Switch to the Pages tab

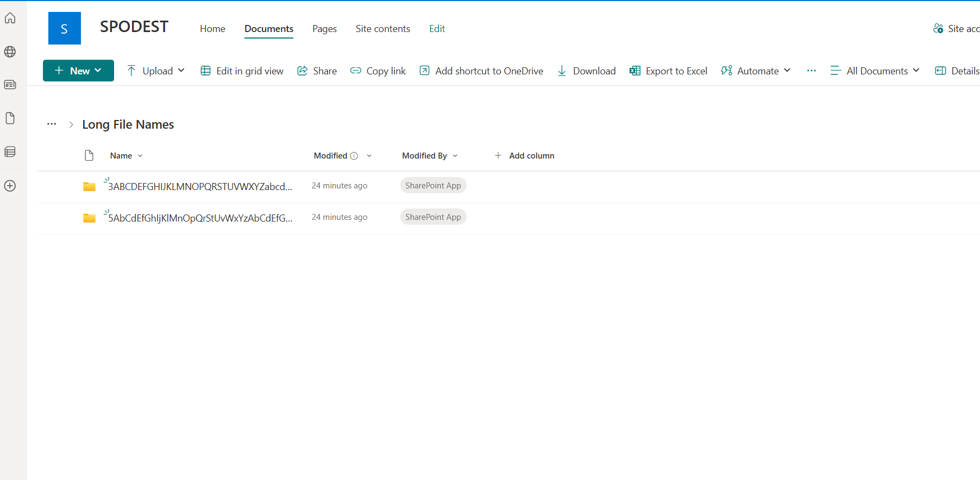pos(324,29)
